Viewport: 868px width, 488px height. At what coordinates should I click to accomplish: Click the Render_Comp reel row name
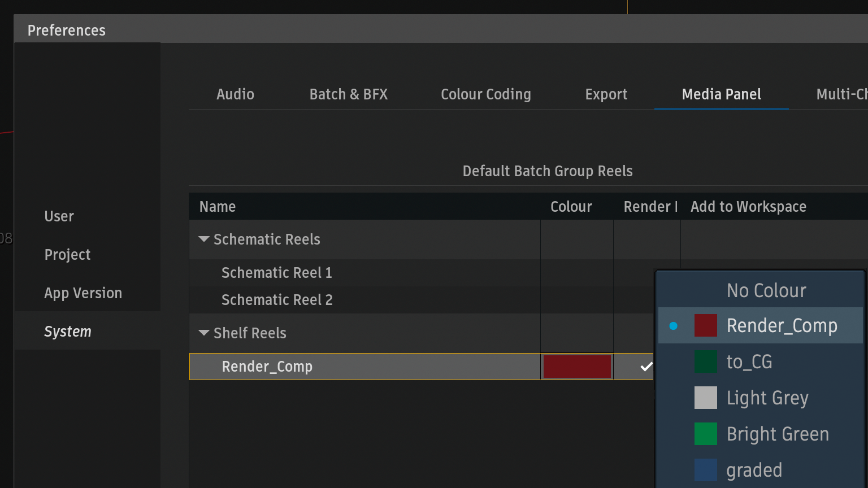(267, 367)
